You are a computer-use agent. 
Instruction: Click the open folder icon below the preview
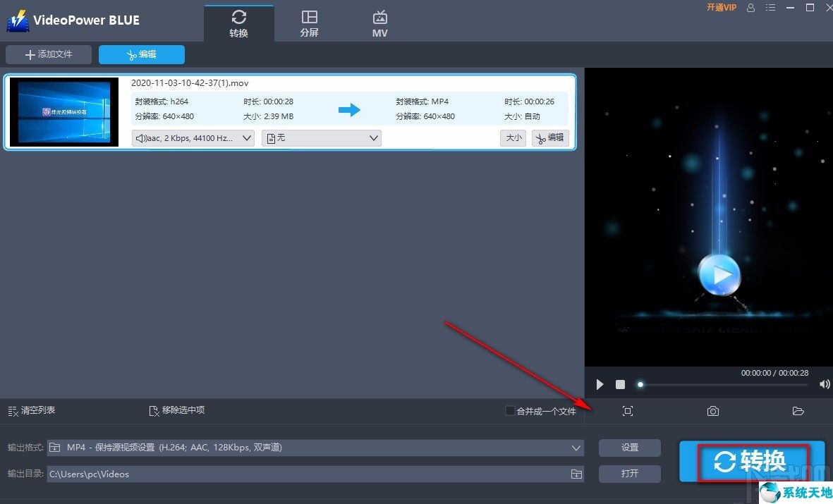pos(798,411)
